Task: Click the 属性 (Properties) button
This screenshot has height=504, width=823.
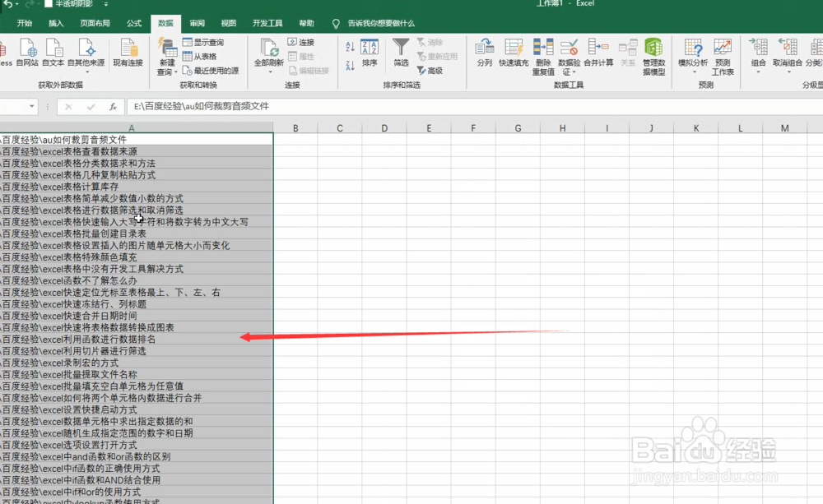Action: [301, 56]
